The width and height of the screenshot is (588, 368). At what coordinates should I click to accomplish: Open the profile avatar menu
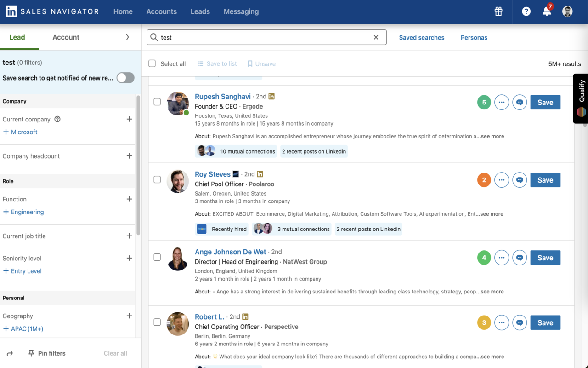tap(567, 11)
